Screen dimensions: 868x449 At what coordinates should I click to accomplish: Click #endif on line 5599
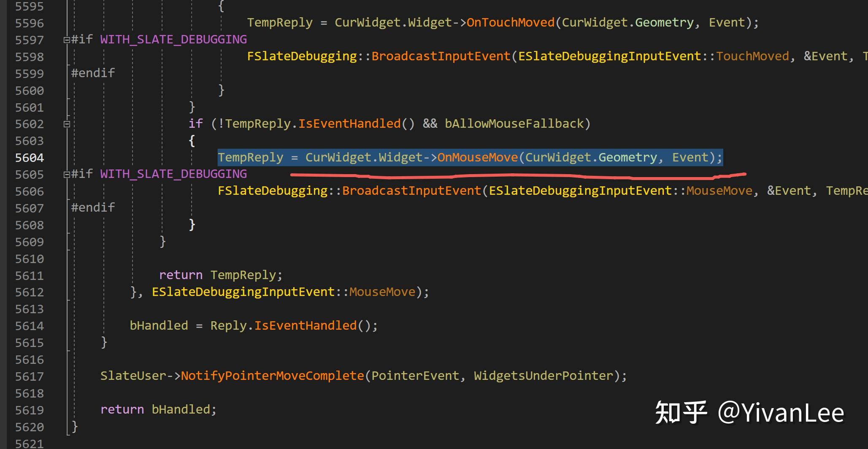click(x=93, y=73)
